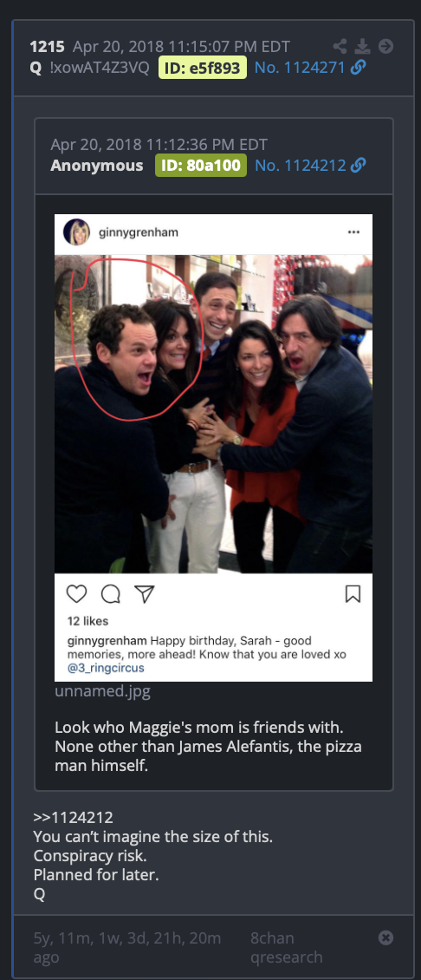Viewport: 421px width, 980px height.
Task: Click the comment bubble icon
Action: point(111,594)
